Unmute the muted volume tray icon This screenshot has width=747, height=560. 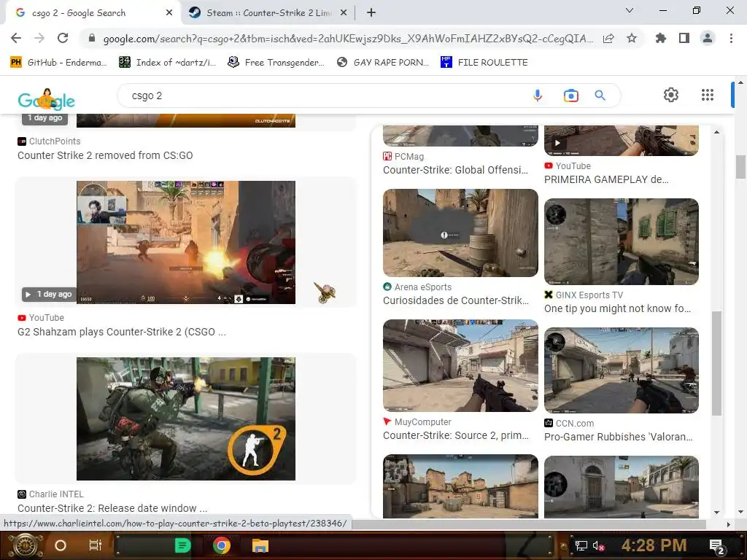pyautogui.click(x=598, y=545)
